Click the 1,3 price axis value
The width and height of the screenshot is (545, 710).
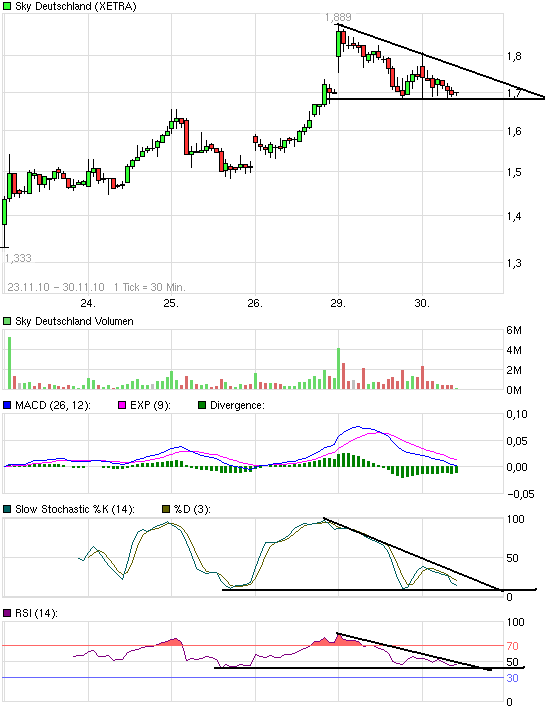[x=514, y=263]
